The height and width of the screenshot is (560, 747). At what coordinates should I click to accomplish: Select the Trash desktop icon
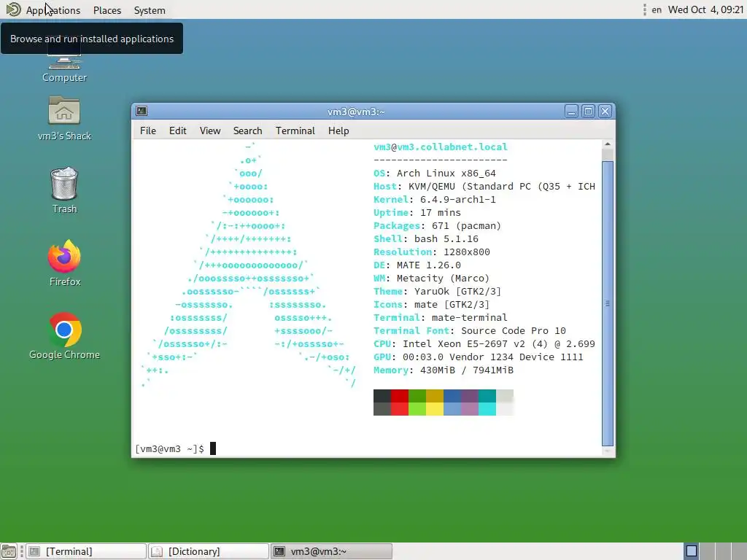pyautogui.click(x=64, y=190)
